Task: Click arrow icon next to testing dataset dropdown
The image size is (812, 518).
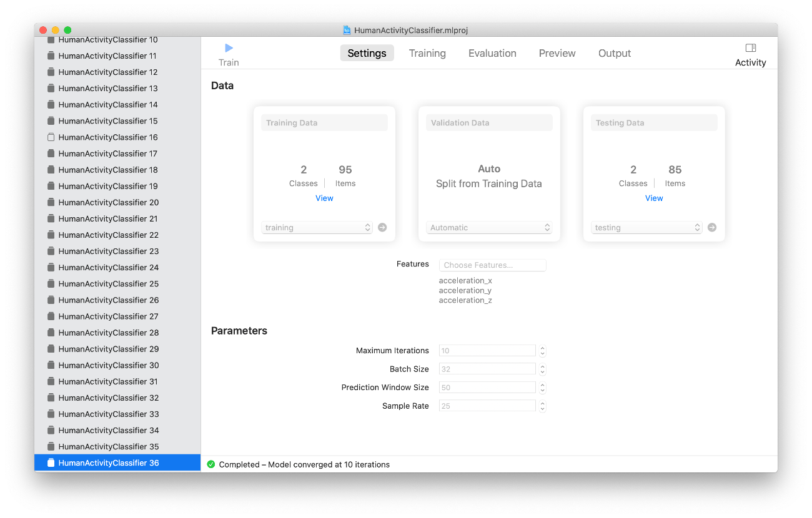Action: pyautogui.click(x=712, y=228)
